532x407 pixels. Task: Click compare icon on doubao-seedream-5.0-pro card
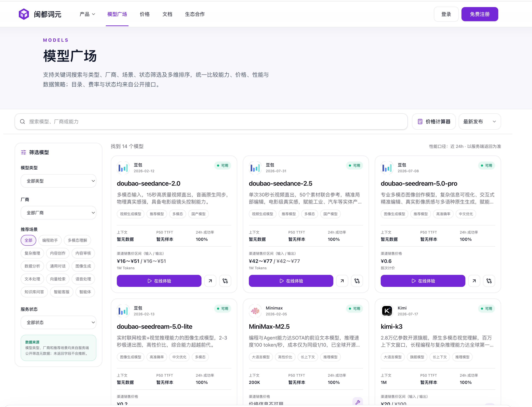coord(489,281)
